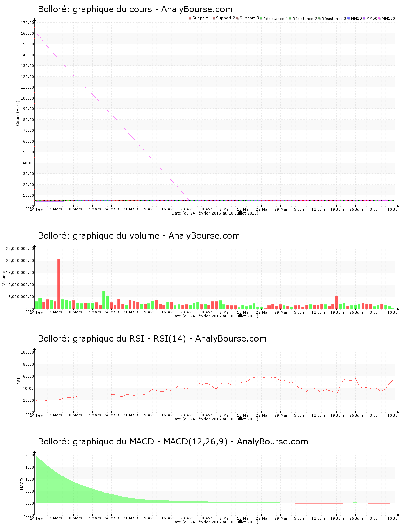This screenshot has width=412, height=532.
Task: Click the '-0.50' value on MACD axis
Action: click(29, 515)
